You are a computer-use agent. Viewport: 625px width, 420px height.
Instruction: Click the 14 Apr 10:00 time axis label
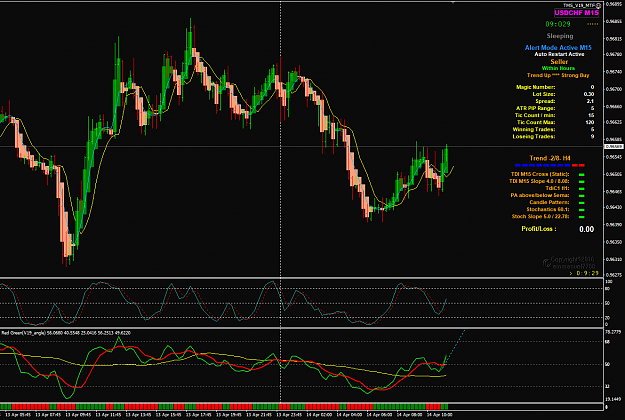click(439, 415)
